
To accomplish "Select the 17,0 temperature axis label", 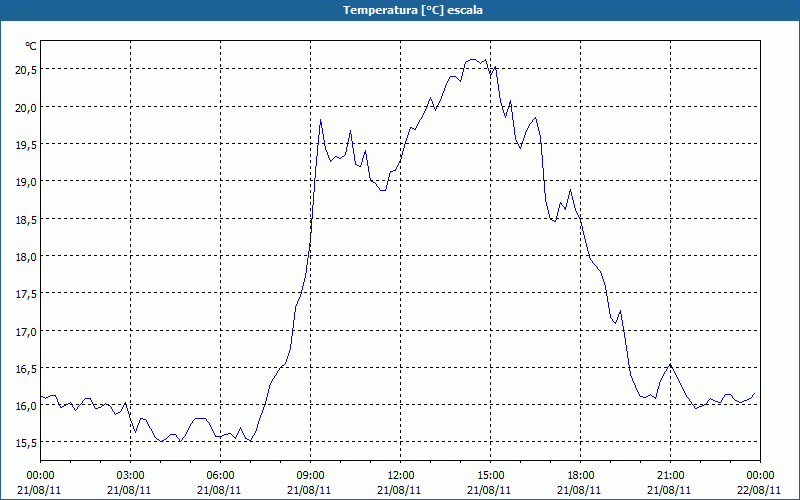I will [26, 332].
